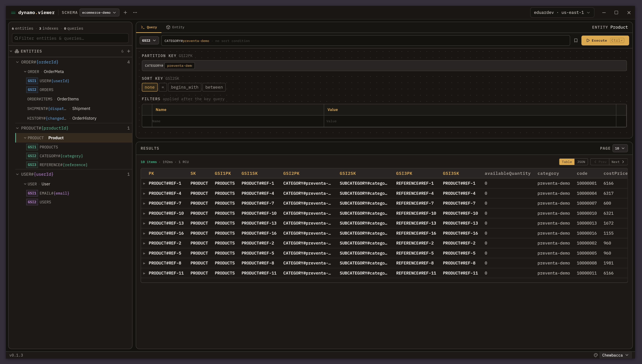Set sort key condition to none
This screenshot has height=364, width=642.
150,87
